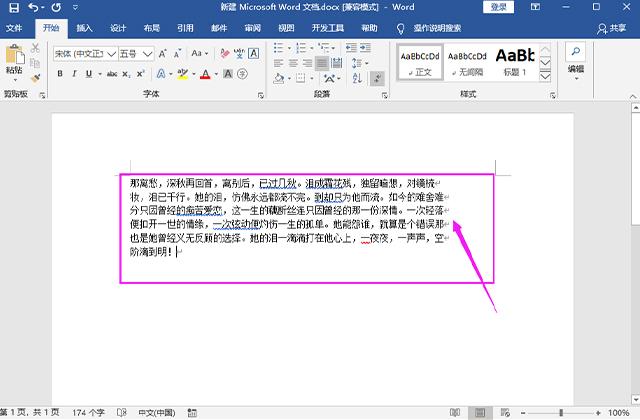Open the font name combo box
The width and height of the screenshot is (640, 420).
coord(85,53)
